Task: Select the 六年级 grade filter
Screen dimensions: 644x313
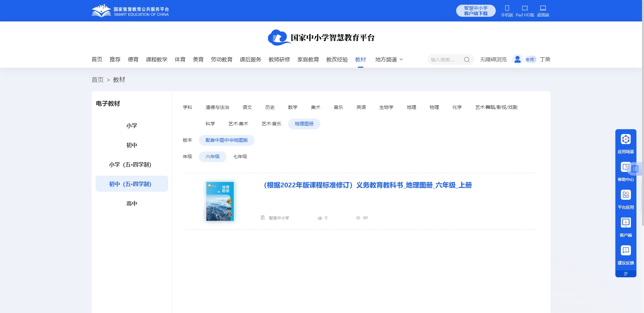Action: tap(212, 156)
